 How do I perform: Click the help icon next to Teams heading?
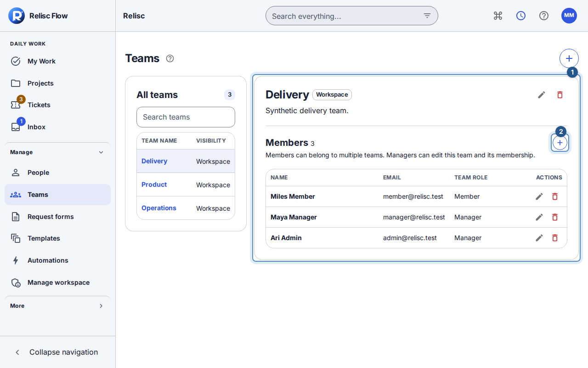point(170,58)
